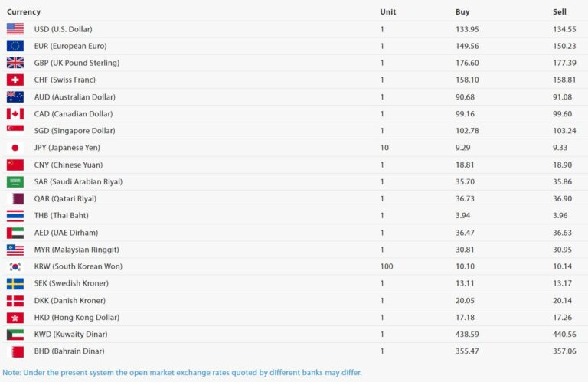Click the Sell column header

click(560, 12)
